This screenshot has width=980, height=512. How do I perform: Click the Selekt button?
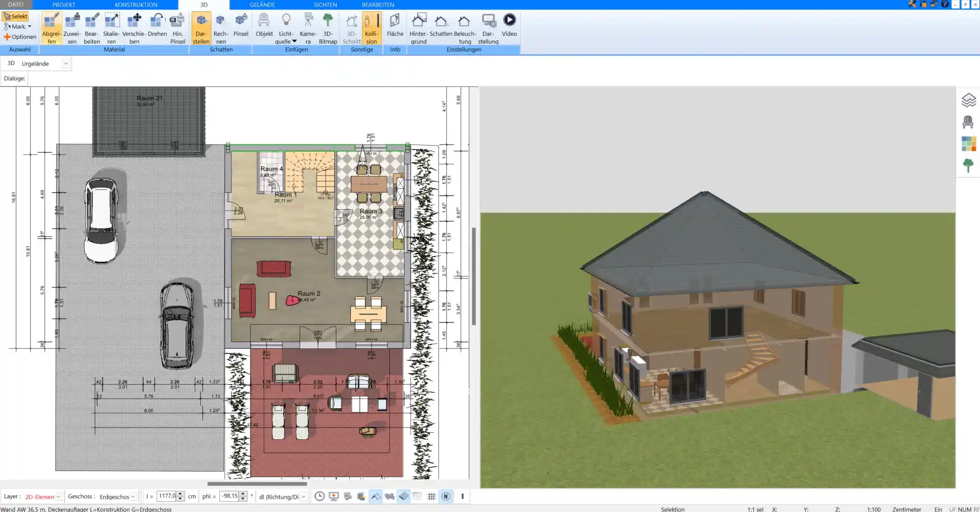coord(15,16)
